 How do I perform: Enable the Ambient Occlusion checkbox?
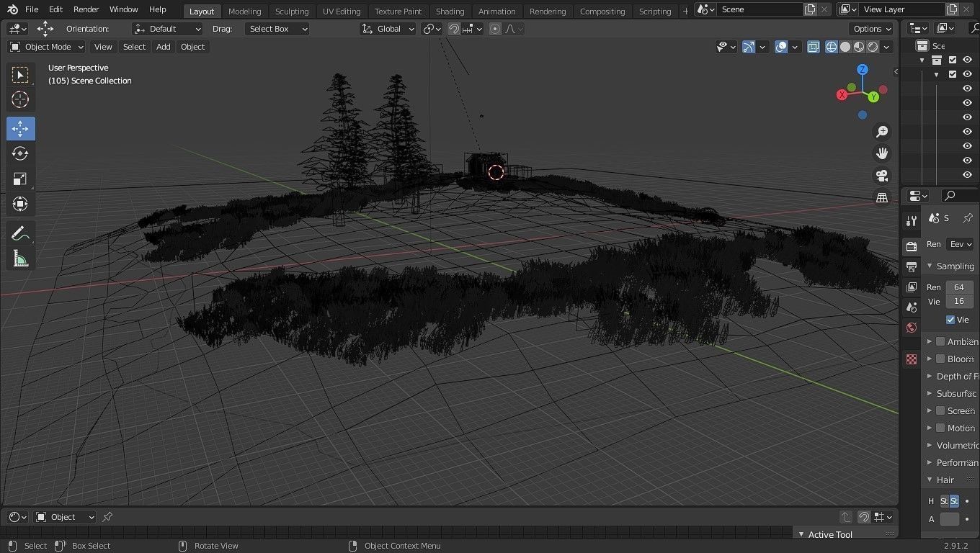pyautogui.click(x=940, y=341)
